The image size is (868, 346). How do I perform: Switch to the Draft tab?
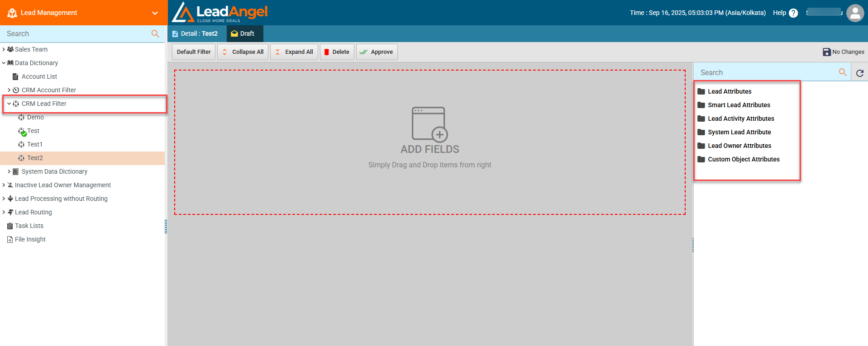pyautogui.click(x=244, y=33)
